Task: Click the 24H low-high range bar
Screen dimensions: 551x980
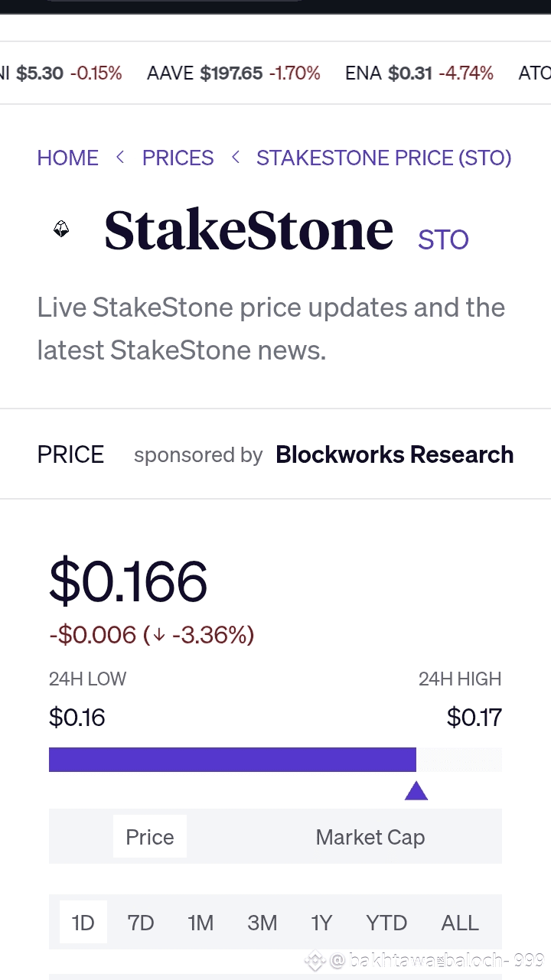Action: point(275,760)
